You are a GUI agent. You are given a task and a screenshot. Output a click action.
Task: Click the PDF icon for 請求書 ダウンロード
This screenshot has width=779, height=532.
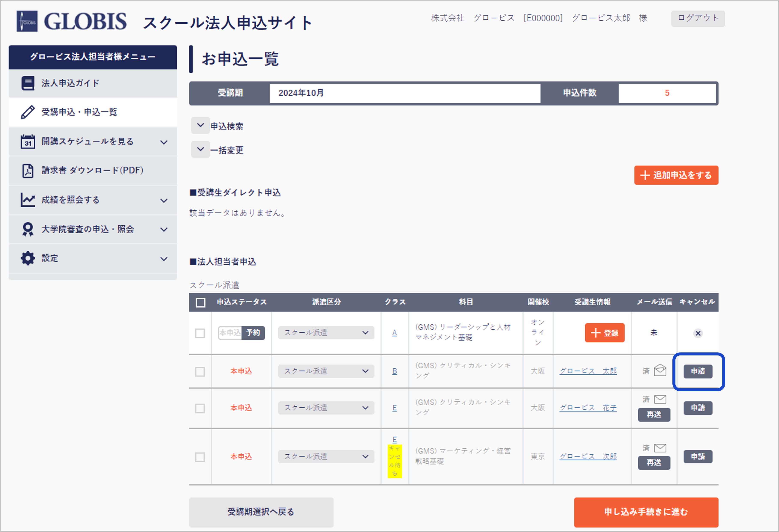(x=28, y=171)
